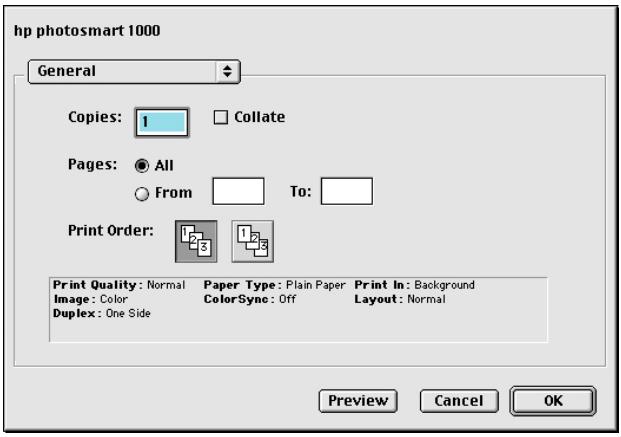Click the 'Layout: Normal' summary text
The height and width of the screenshot is (437, 621).
pos(400,299)
